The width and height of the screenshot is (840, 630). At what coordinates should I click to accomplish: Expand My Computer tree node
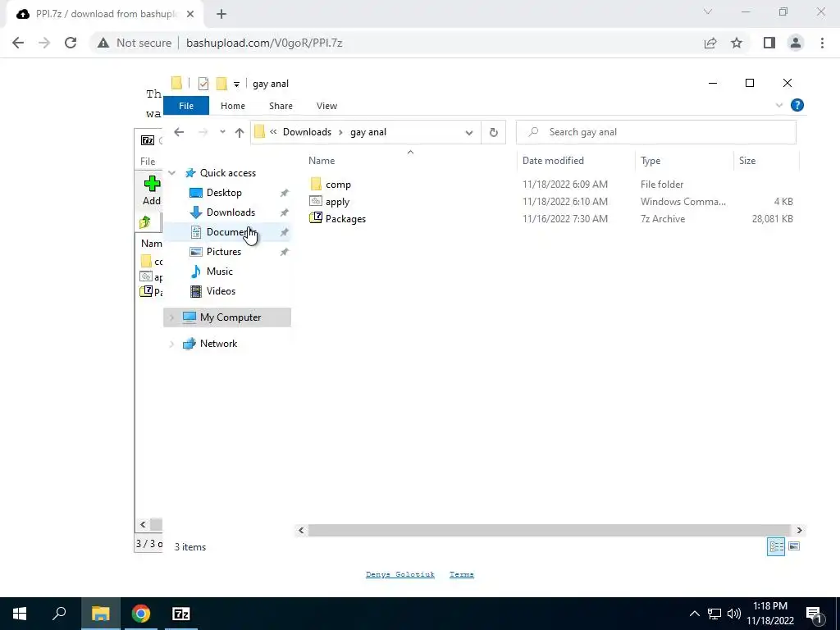pyautogui.click(x=171, y=317)
